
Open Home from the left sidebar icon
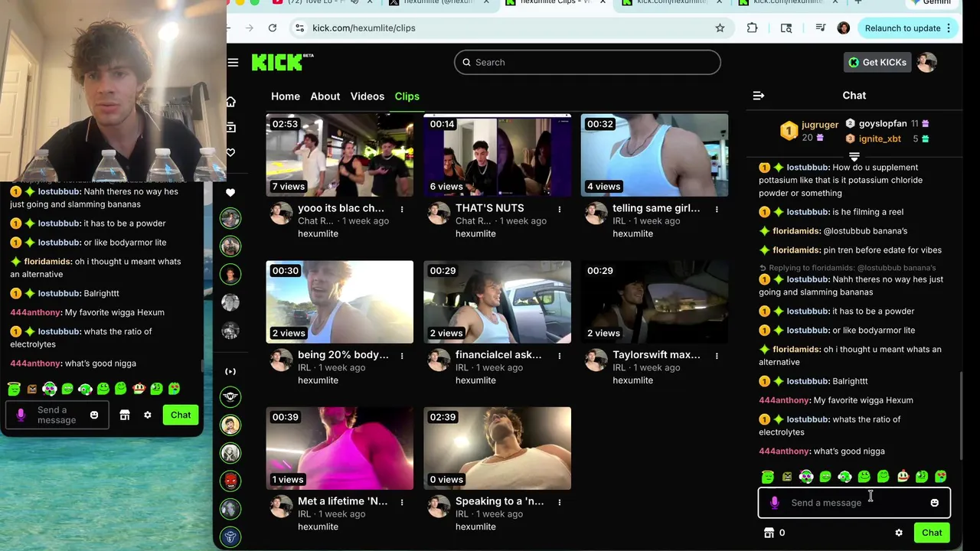coord(230,102)
